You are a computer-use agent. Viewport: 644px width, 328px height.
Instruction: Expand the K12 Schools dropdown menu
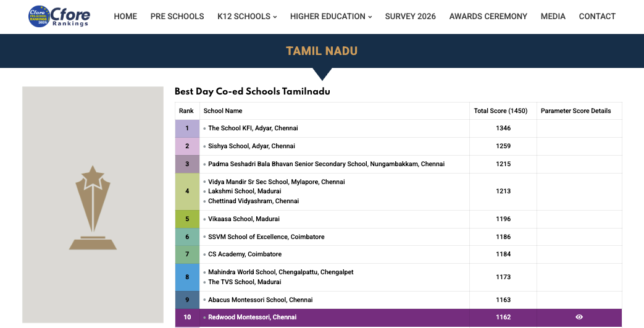(x=247, y=17)
